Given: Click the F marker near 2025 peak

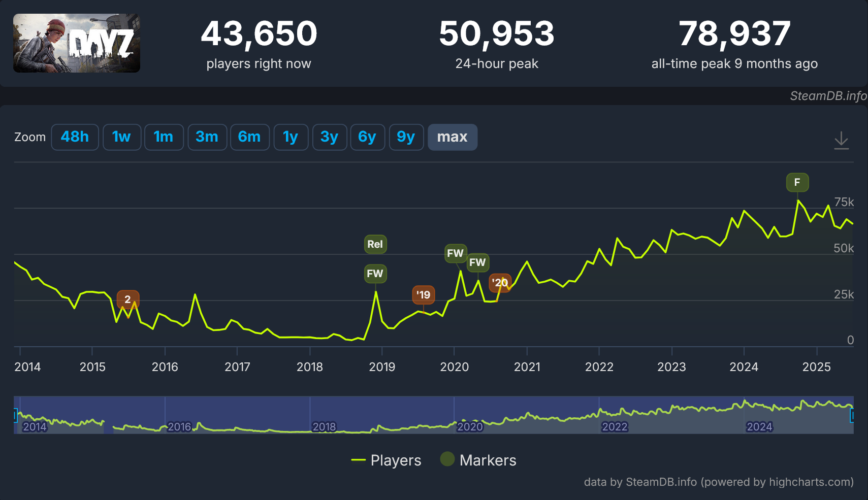Looking at the screenshot, I should 797,182.
